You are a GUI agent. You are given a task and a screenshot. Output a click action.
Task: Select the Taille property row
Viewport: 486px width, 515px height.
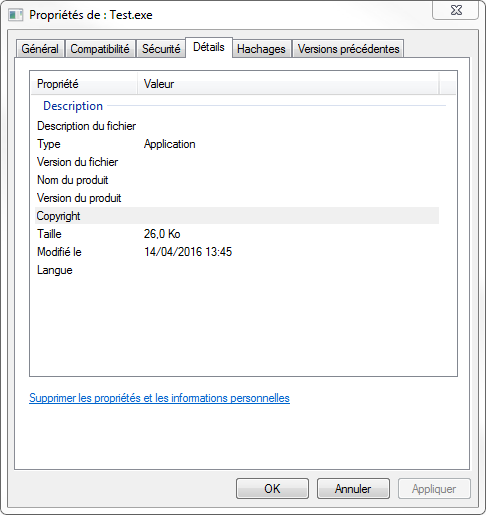coord(237,234)
